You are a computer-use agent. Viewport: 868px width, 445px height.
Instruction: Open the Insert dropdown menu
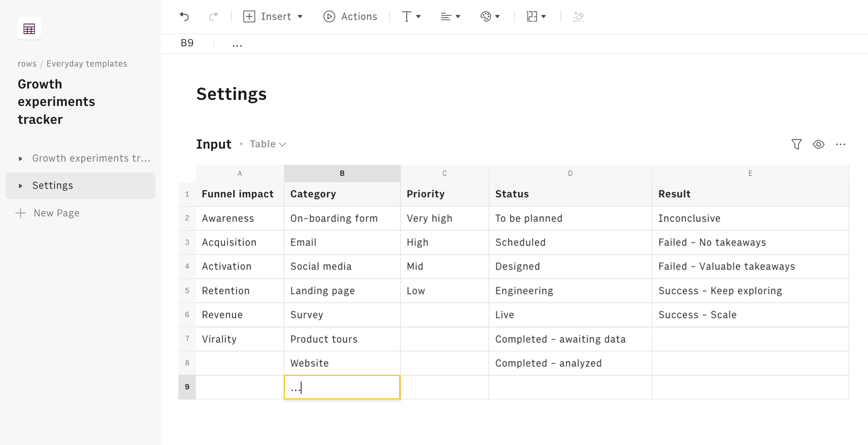pyautogui.click(x=273, y=17)
